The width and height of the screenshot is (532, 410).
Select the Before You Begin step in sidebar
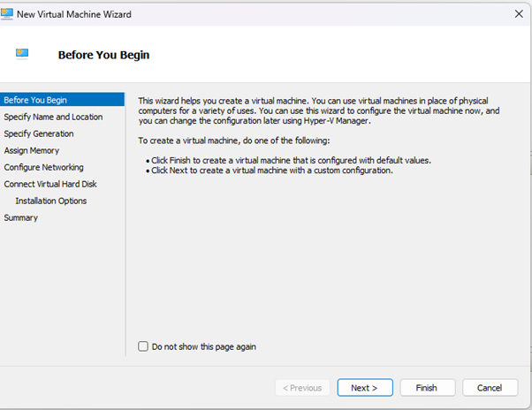tap(35, 100)
